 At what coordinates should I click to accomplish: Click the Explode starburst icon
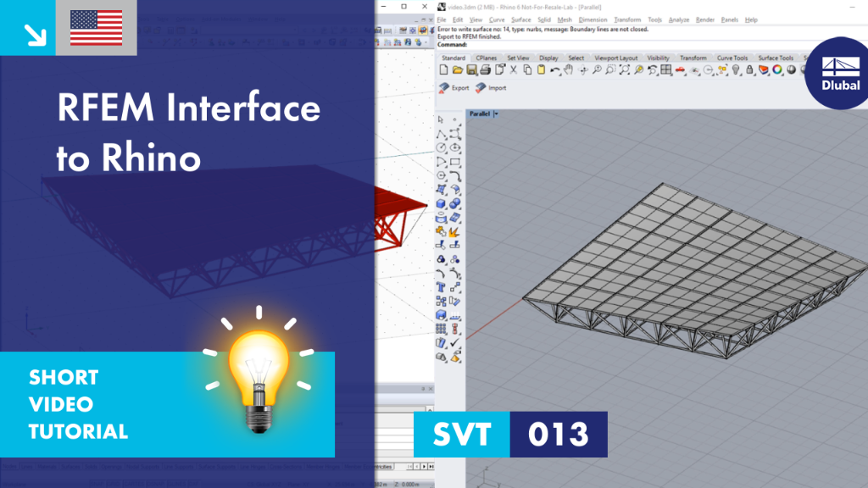click(x=455, y=231)
